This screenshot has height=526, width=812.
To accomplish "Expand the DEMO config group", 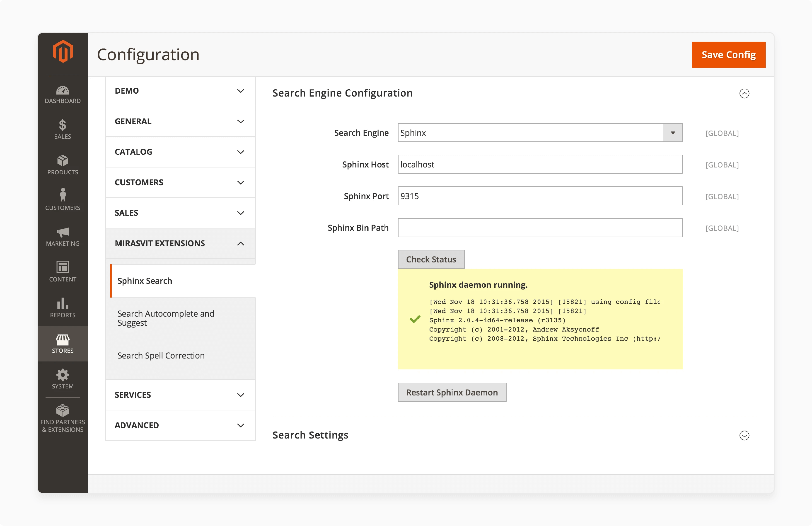I will [181, 91].
